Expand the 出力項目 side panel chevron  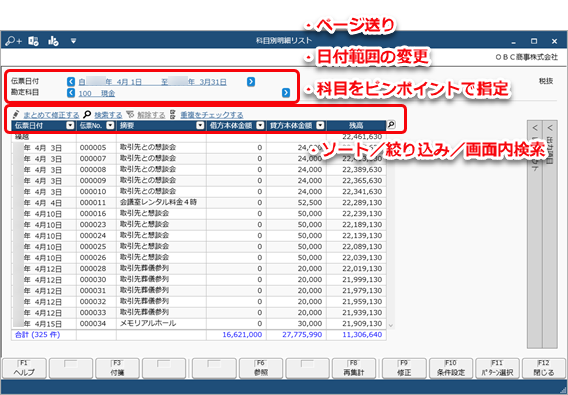tap(550, 128)
